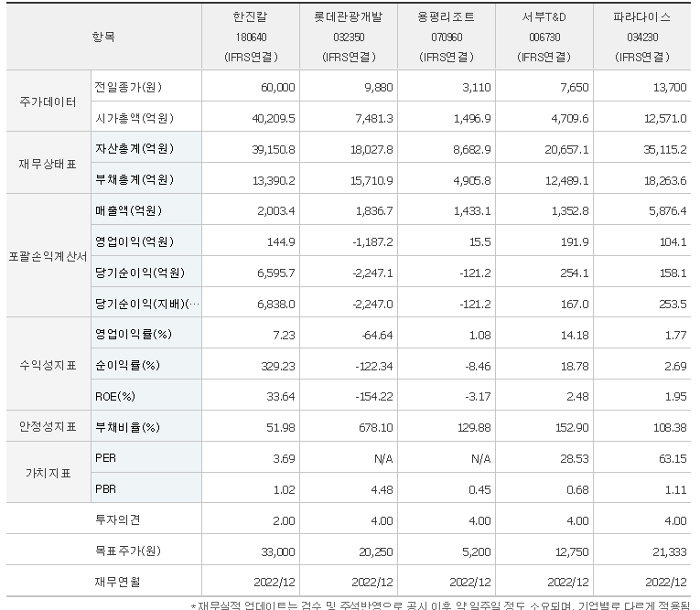Click 서부T&D total liabilities 12,489.1
The width and height of the screenshot is (700, 610).
(x=567, y=180)
